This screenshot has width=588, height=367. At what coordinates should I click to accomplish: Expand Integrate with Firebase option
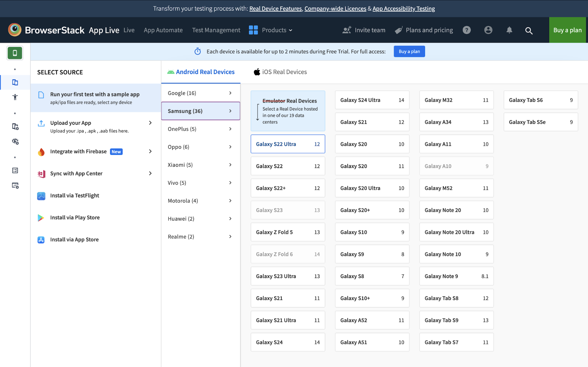click(95, 151)
